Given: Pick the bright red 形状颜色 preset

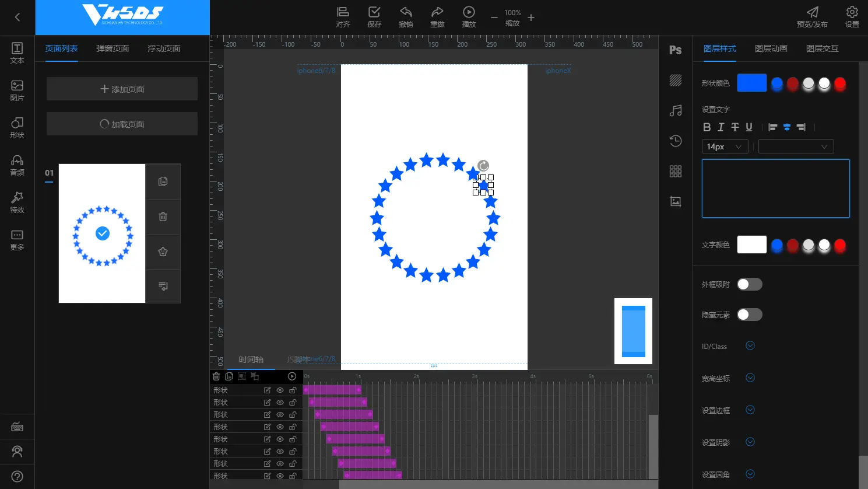Looking at the screenshot, I should 840,83.
